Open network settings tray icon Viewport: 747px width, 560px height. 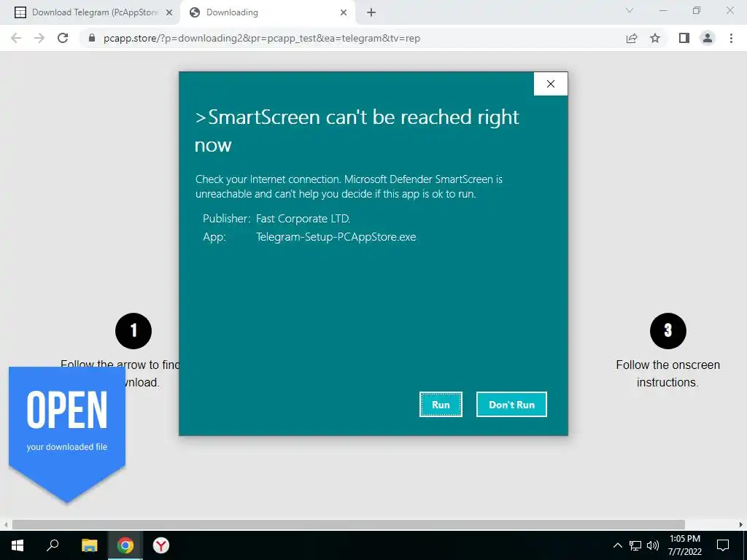point(635,545)
